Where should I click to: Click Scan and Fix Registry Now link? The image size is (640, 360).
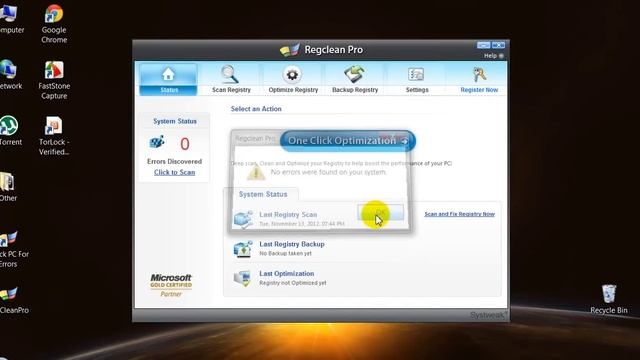[x=459, y=214]
